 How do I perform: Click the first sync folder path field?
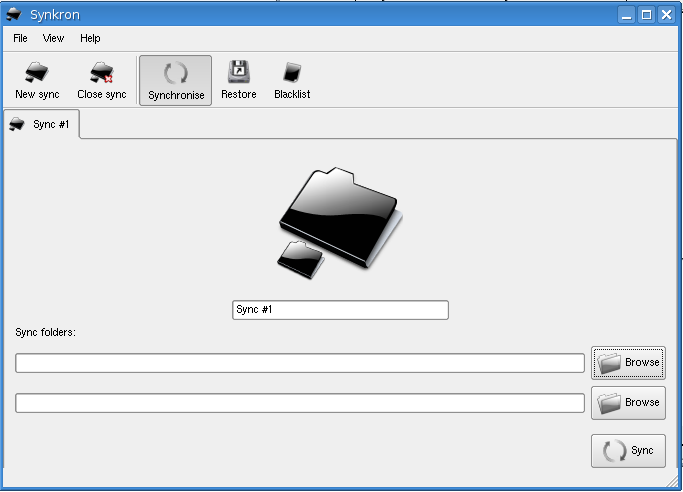[x=300, y=363]
